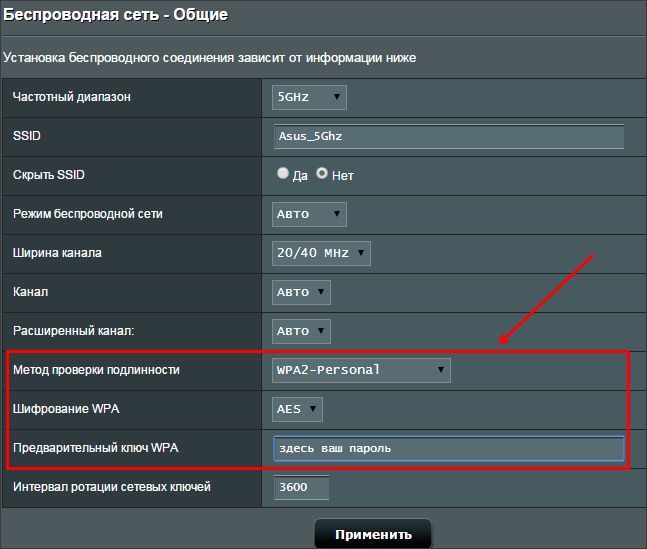Select the Да radio button for hiding SSID
The image size is (647, 549).
283,173
